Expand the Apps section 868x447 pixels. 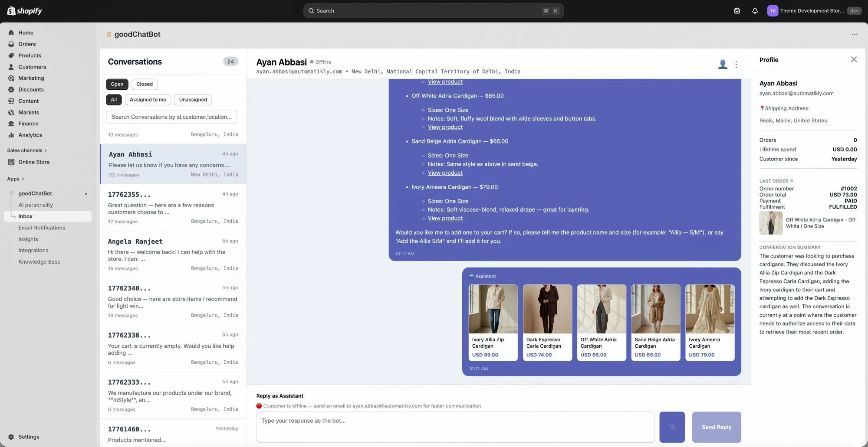[15, 179]
